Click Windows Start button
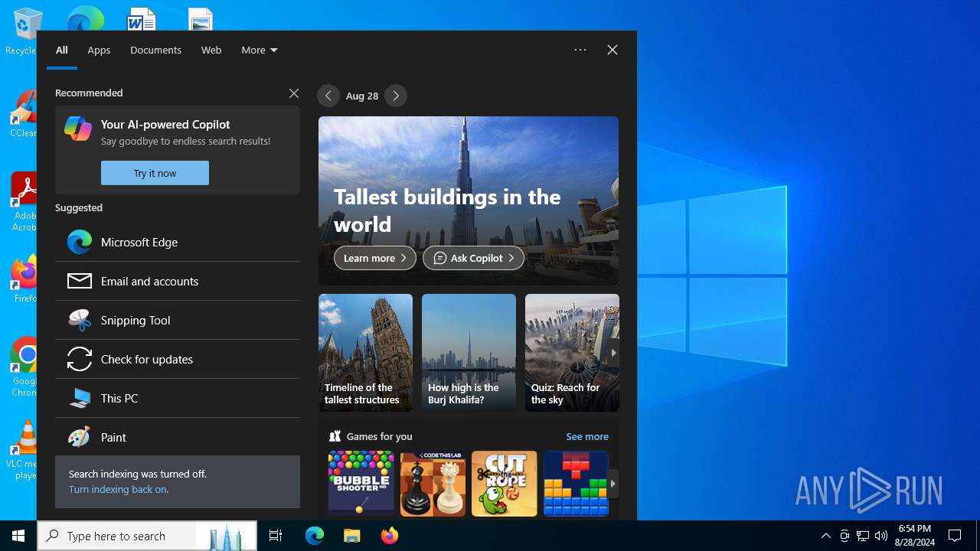This screenshot has width=980, height=551. 18,536
